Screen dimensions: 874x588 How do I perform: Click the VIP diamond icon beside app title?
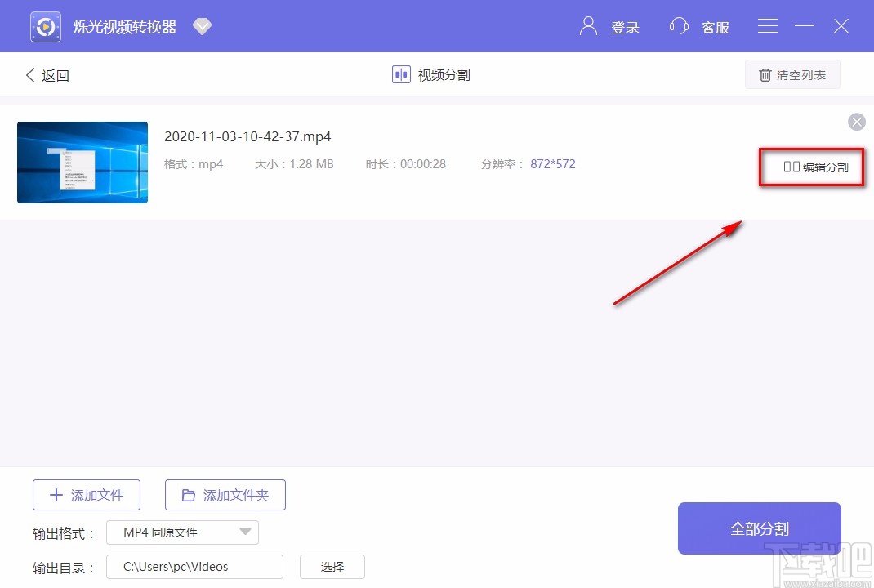202,25
